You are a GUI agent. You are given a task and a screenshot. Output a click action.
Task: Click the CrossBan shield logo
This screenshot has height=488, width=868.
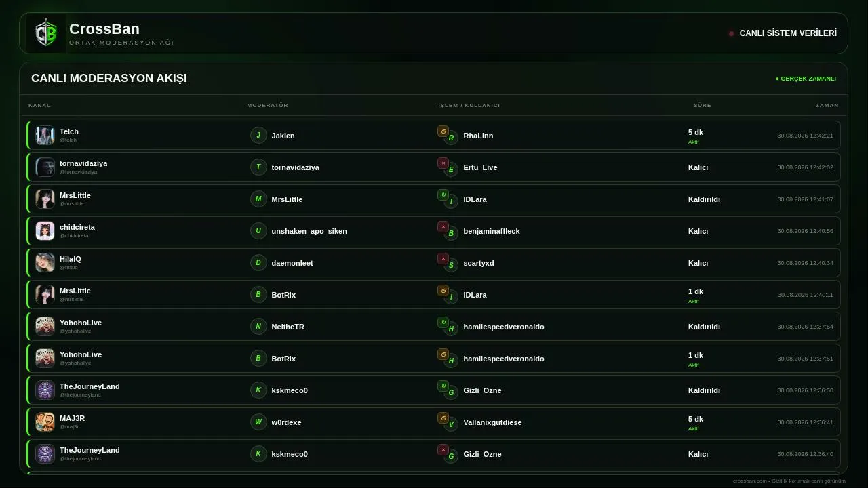coord(46,33)
